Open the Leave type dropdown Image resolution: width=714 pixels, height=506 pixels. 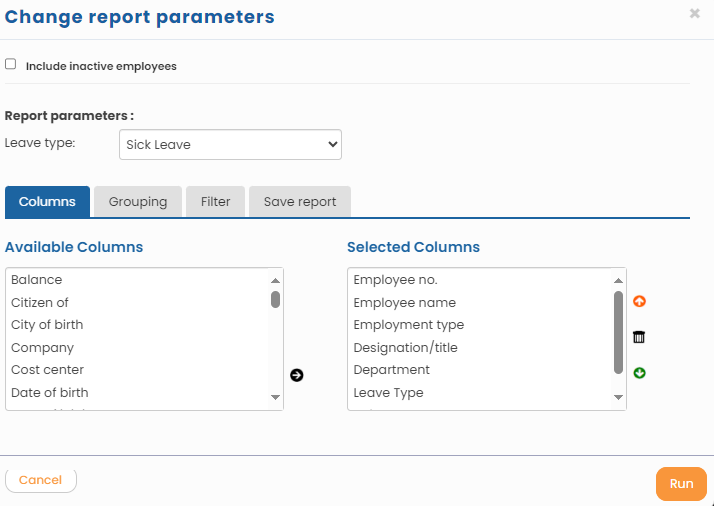click(x=230, y=144)
